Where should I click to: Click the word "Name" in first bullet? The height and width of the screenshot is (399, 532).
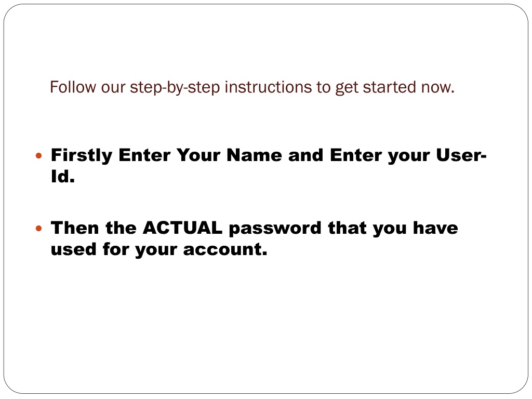pos(254,155)
